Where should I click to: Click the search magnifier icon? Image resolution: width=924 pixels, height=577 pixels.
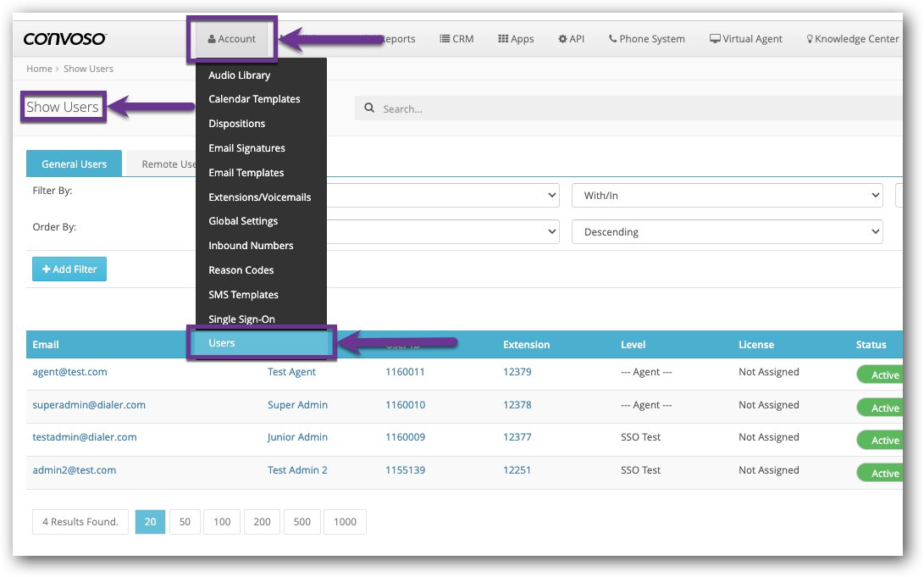click(369, 108)
